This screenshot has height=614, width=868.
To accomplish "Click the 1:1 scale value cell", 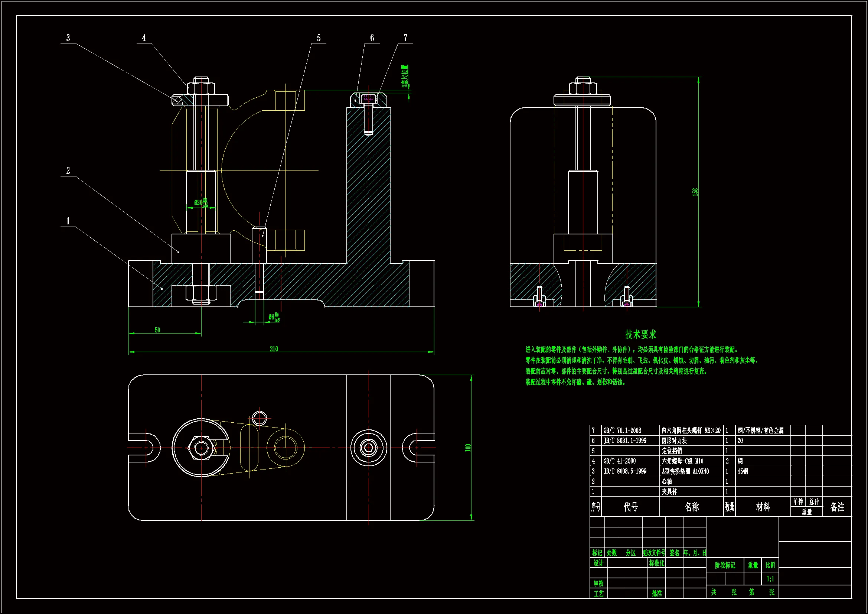I will (x=770, y=579).
